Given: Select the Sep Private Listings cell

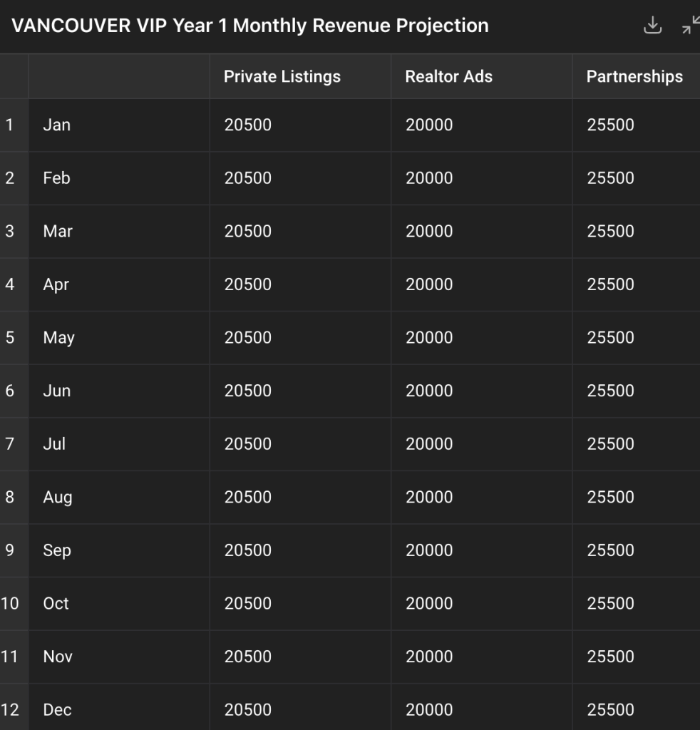Looking at the screenshot, I should click(300, 550).
